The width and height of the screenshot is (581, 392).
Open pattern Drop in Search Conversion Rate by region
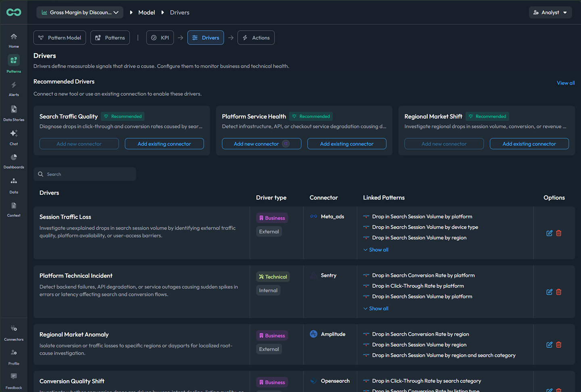coord(420,334)
